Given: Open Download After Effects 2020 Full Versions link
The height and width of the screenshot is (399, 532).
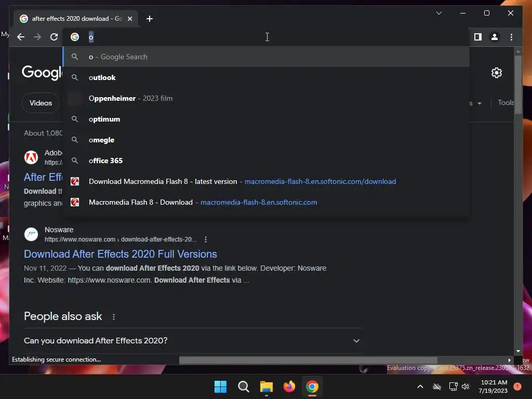Looking at the screenshot, I should [121, 254].
